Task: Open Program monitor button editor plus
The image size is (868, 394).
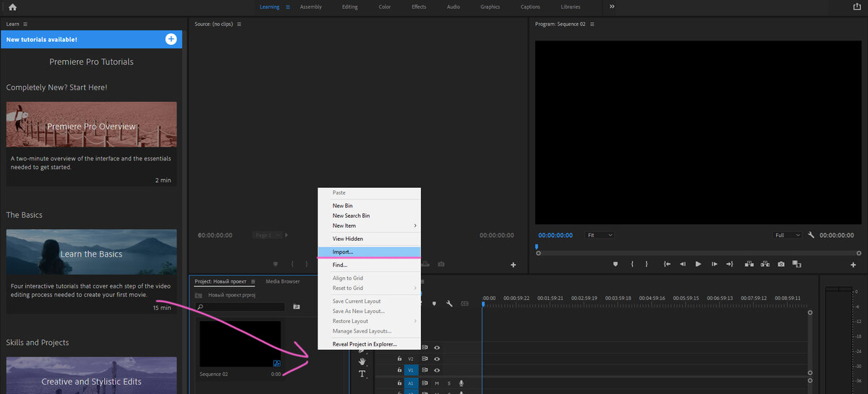Action: (854, 265)
